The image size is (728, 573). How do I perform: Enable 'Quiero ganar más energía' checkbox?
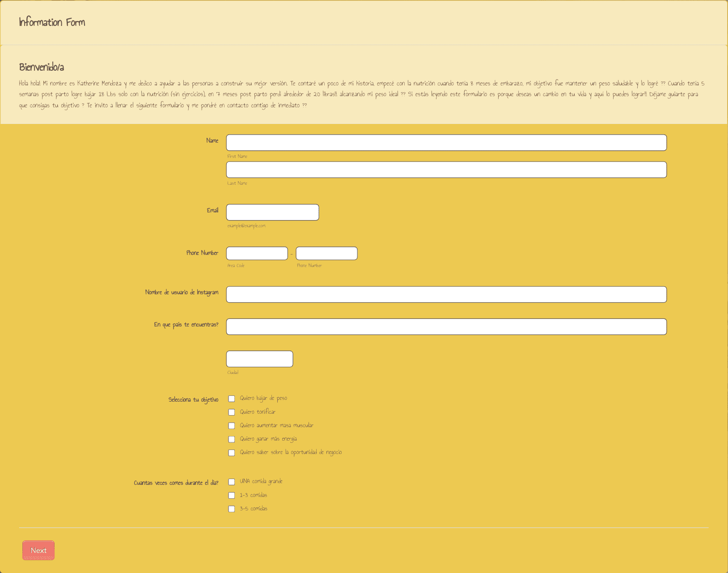pyautogui.click(x=232, y=439)
